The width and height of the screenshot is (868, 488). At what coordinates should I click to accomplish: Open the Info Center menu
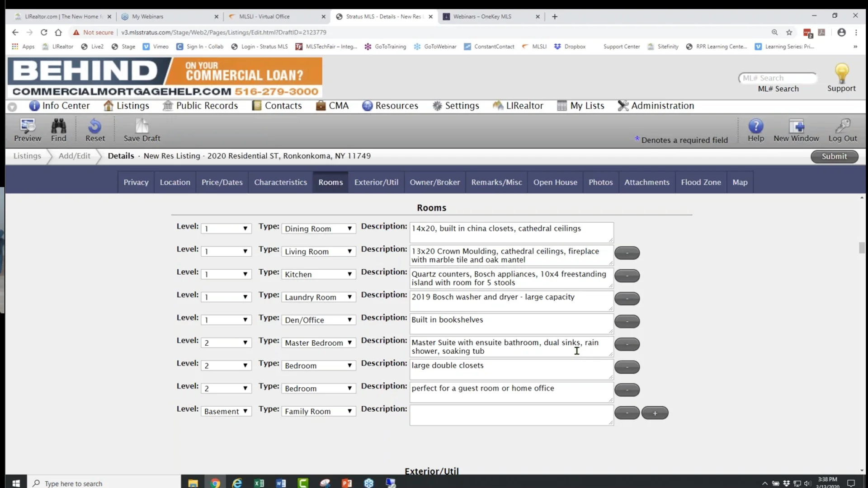59,106
